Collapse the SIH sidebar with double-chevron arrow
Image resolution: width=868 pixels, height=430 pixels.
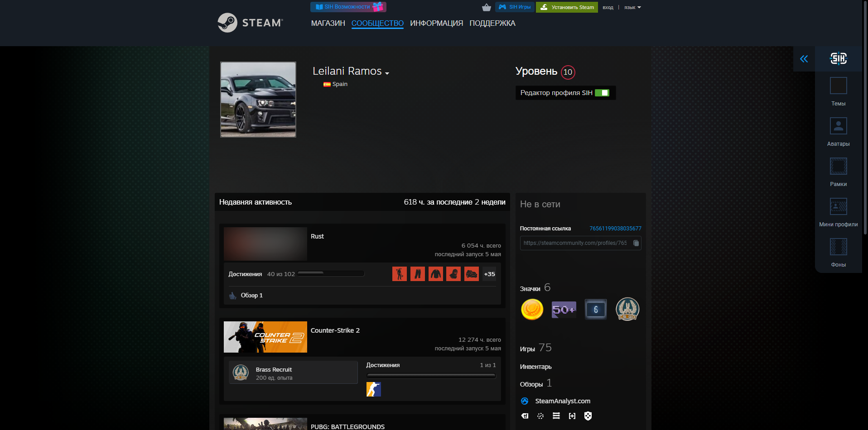pyautogui.click(x=804, y=59)
